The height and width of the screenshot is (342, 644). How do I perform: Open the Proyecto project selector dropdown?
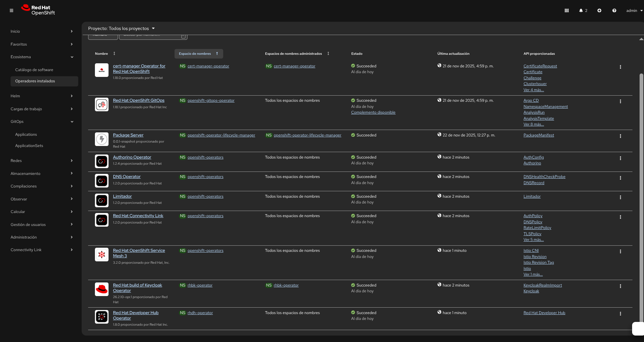121,29
